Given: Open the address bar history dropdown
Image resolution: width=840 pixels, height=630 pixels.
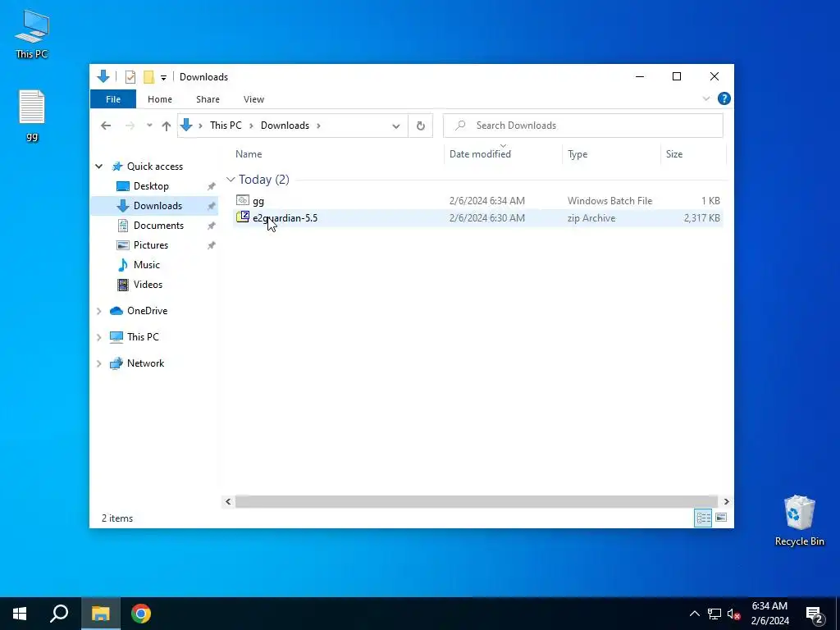Looking at the screenshot, I should (x=396, y=126).
